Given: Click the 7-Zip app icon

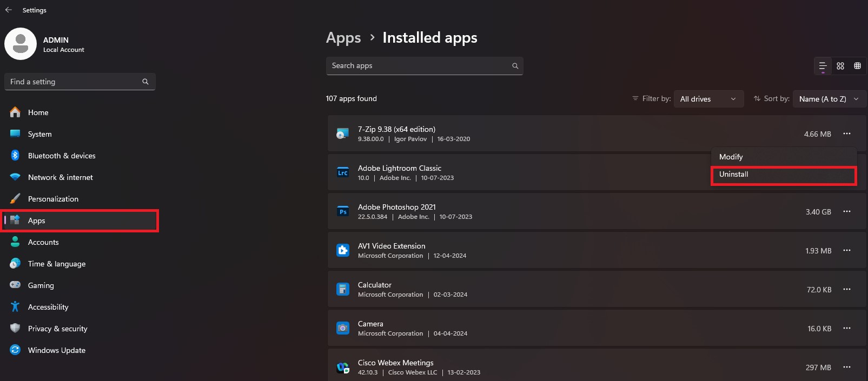Looking at the screenshot, I should click(x=343, y=133).
